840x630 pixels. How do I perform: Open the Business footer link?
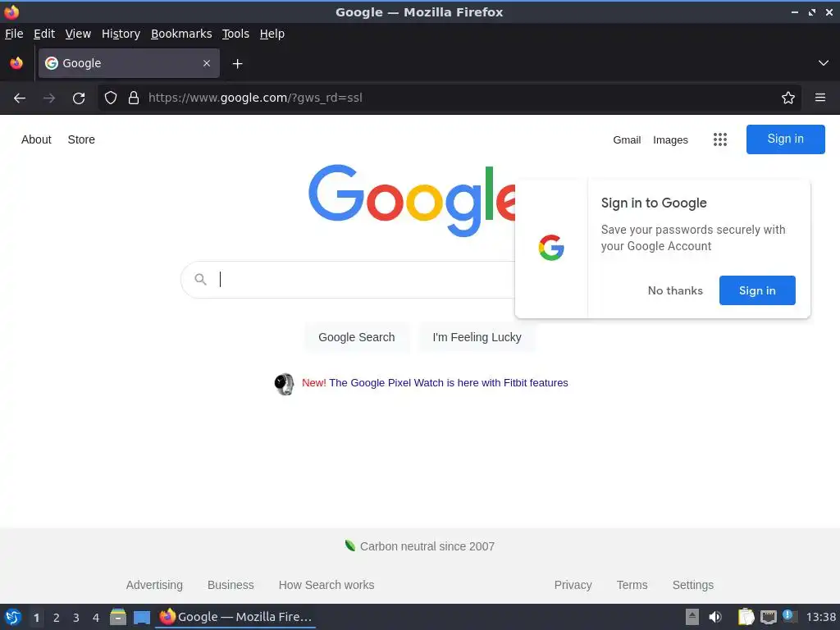pos(231,585)
